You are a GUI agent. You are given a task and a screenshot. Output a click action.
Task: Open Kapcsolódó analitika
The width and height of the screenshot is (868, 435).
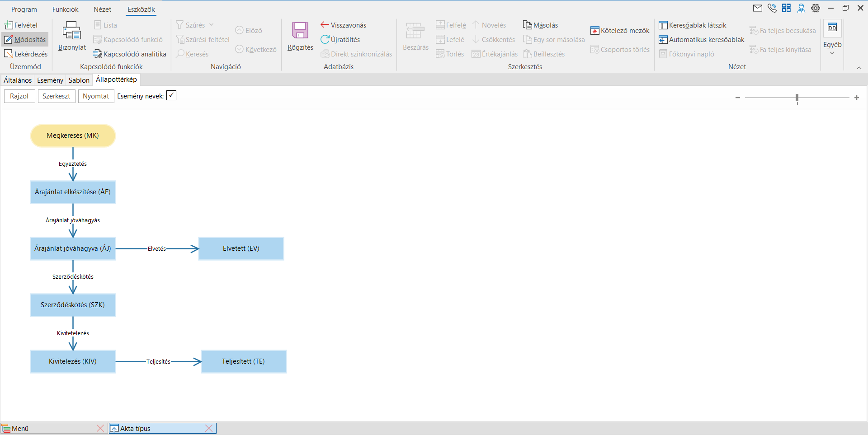point(130,54)
